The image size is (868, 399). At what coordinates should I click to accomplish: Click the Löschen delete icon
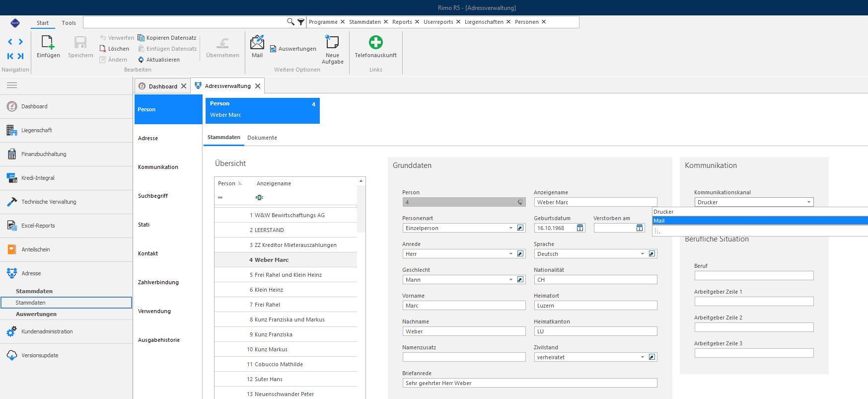pos(103,49)
